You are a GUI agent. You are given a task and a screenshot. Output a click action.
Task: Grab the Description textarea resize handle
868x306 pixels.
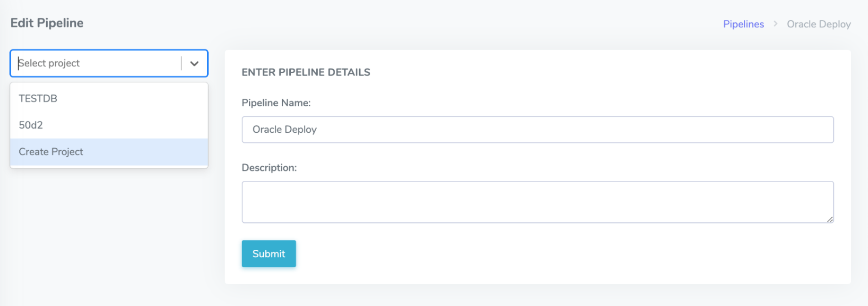click(830, 219)
